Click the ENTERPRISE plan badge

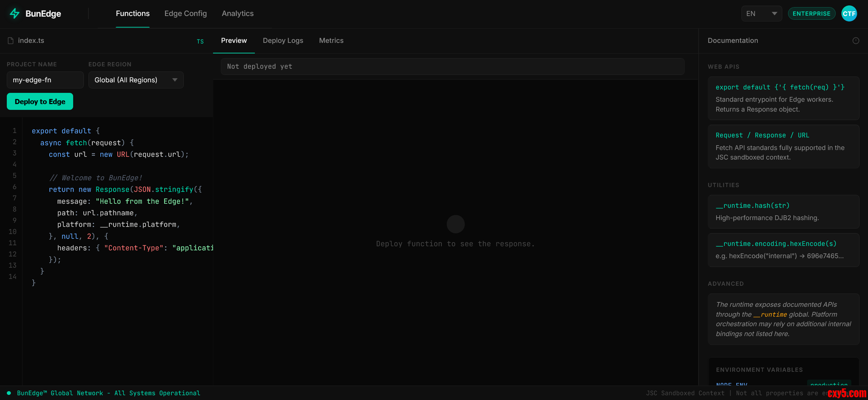tap(811, 14)
